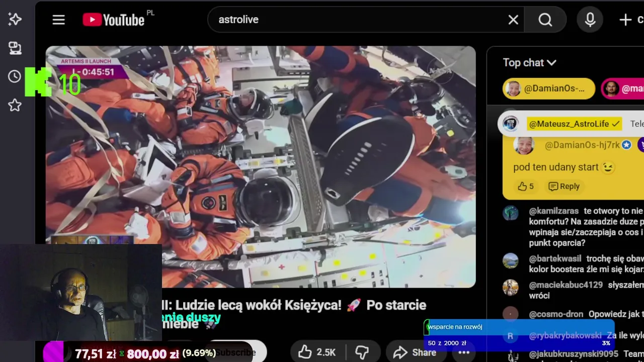Open @cosmo-dron chat author

[x=556, y=314]
